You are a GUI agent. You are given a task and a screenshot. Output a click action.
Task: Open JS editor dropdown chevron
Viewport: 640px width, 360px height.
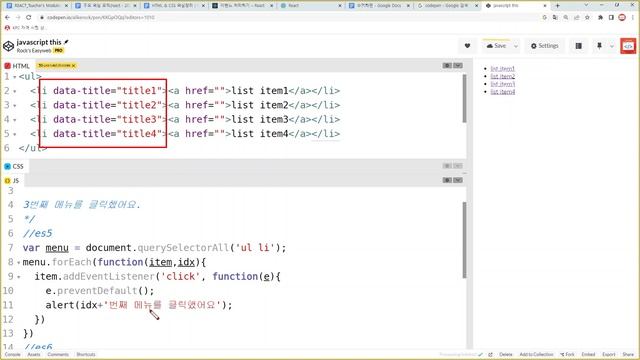458,180
